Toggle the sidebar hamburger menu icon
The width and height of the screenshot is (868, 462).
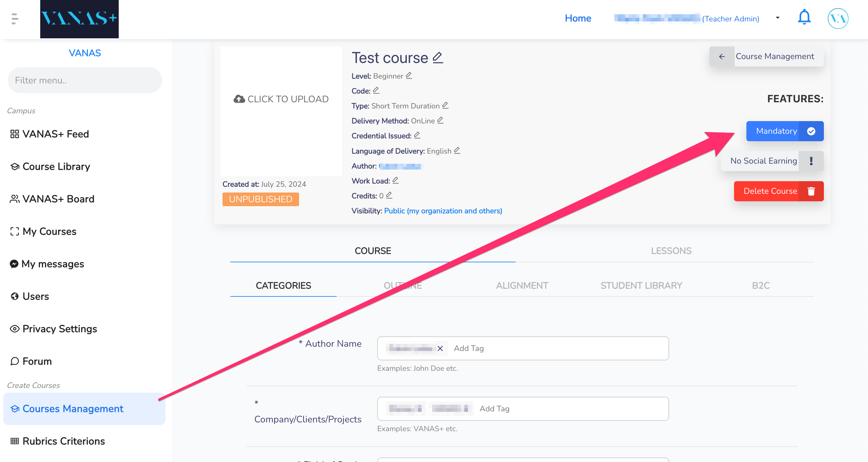pos(15,19)
